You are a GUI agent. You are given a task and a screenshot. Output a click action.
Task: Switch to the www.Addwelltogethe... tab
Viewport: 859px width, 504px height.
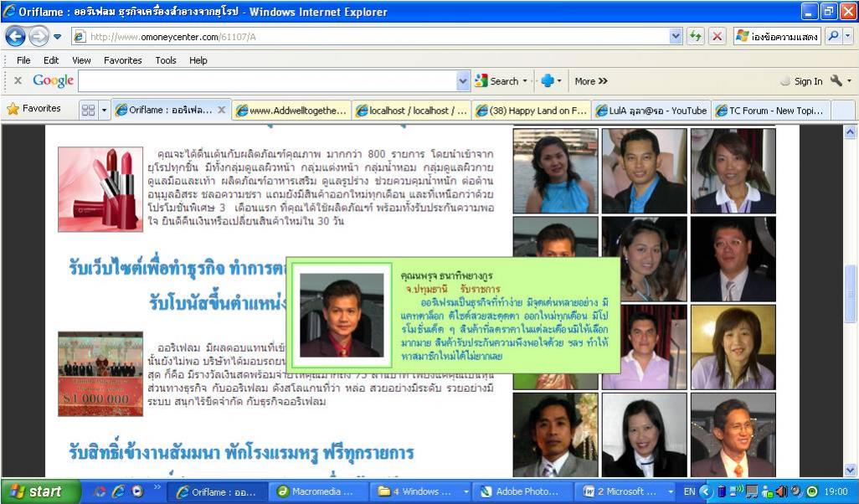click(291, 111)
